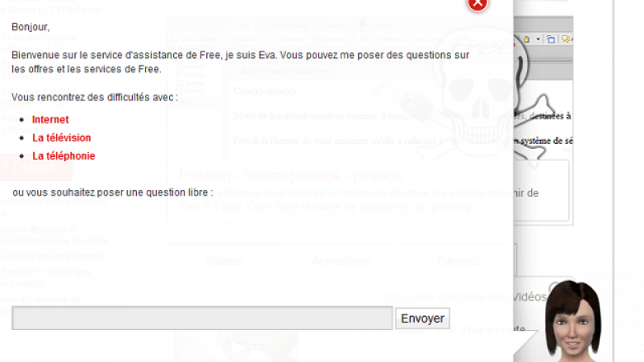Select the Internet difficulty link
Image resolution: width=644 pixels, height=362 pixels.
point(51,119)
